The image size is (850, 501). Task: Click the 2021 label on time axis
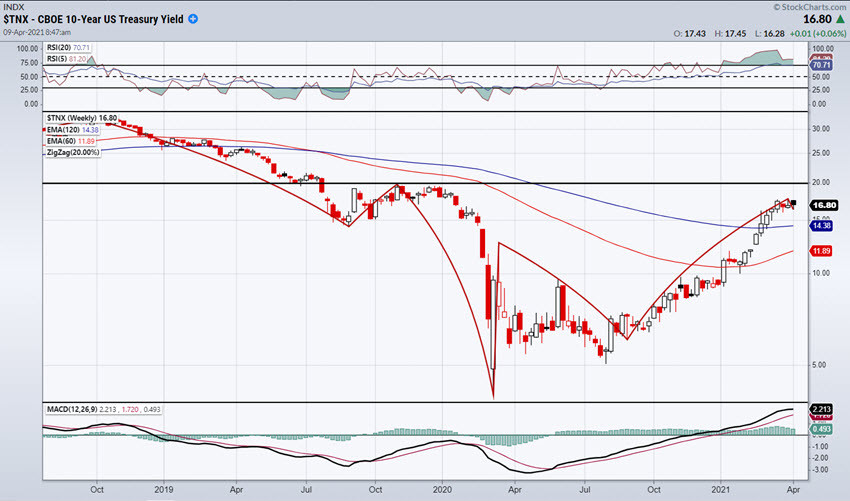click(721, 489)
